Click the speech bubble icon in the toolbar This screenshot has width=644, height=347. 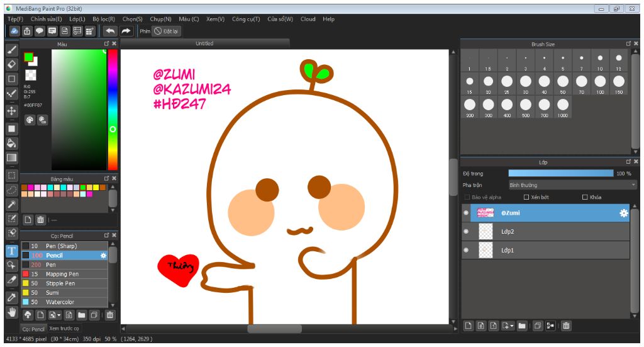coord(40,31)
